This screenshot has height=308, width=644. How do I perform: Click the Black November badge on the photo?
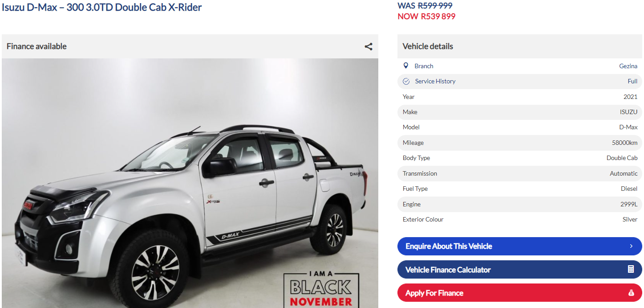321,289
